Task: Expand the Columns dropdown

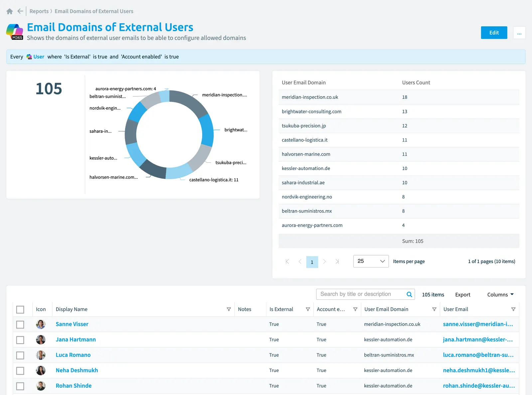Action: click(500, 295)
